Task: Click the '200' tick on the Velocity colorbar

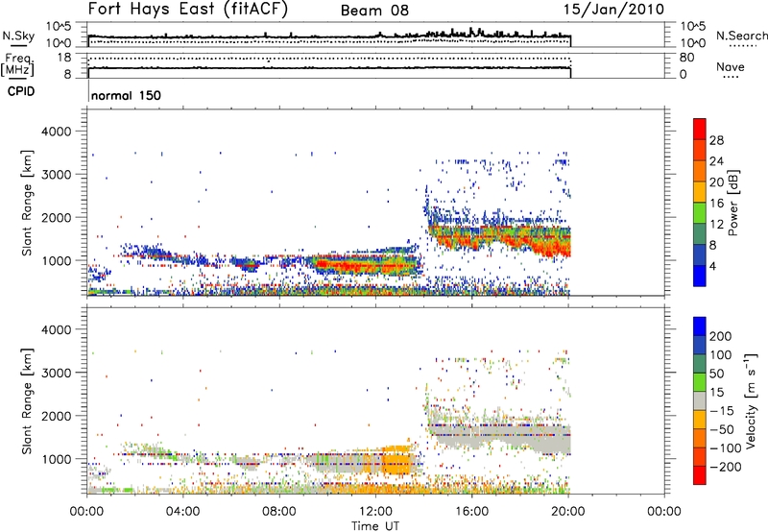Action: coord(721,336)
